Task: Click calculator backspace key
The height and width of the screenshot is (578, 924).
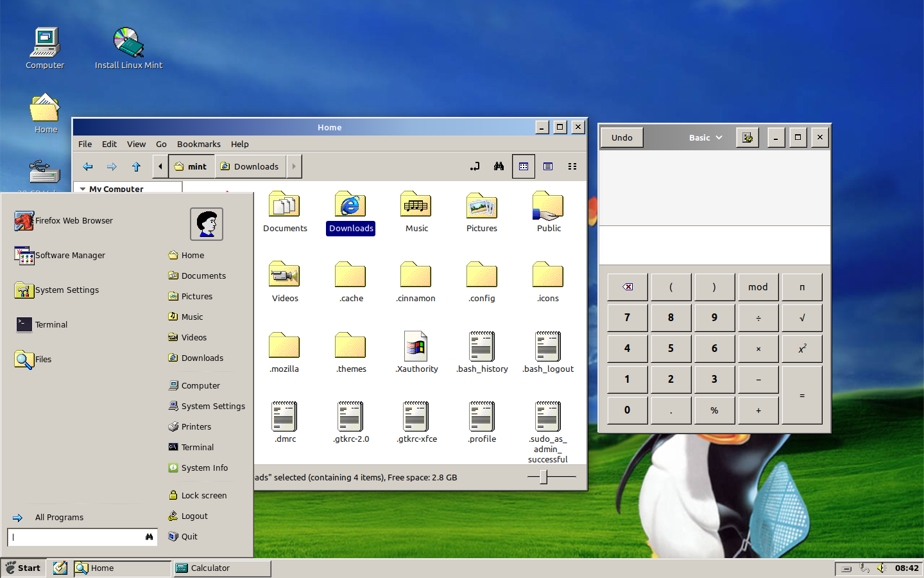Action: (628, 287)
